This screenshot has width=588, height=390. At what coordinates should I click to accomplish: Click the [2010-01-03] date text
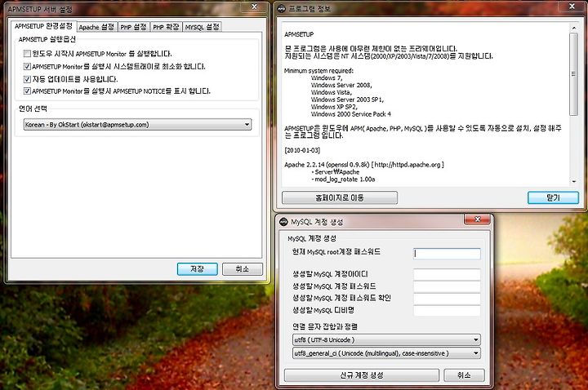click(302, 150)
